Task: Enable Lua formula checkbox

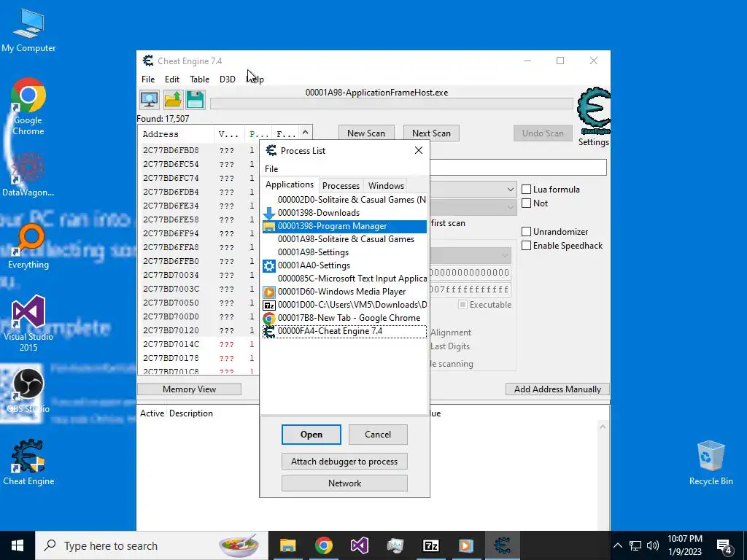Action: click(x=527, y=190)
